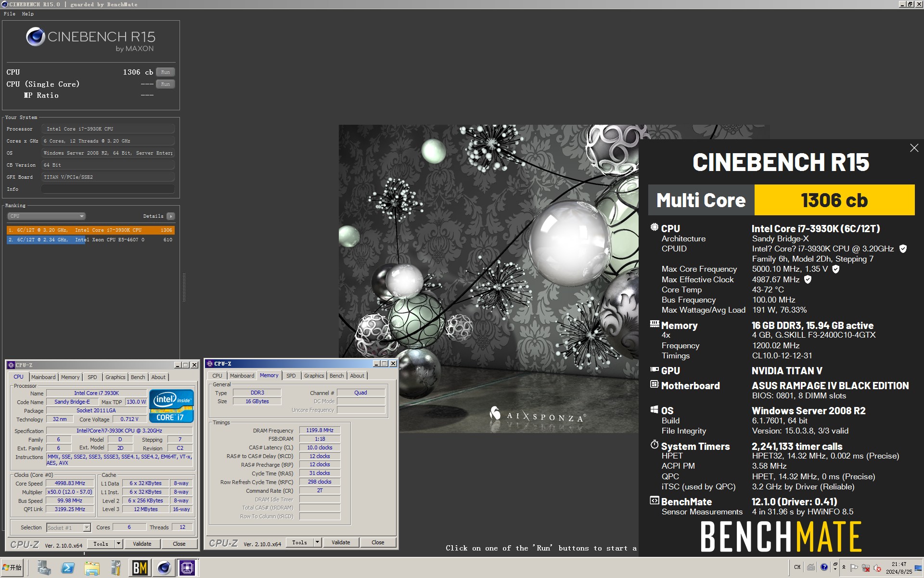Switch to the Cinebench taskbar button
The width and height of the screenshot is (924, 578).
[164, 568]
